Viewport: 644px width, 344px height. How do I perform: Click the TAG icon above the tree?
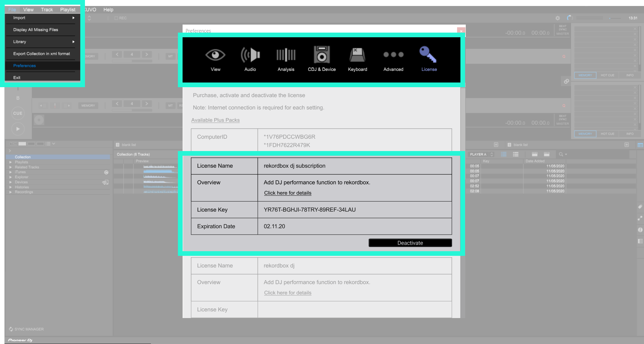13,144
